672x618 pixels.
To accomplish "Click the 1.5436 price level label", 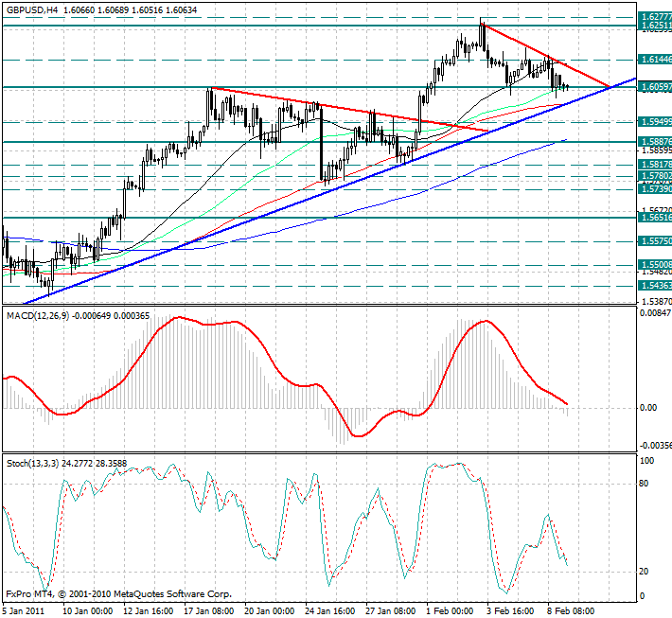I will [x=655, y=286].
